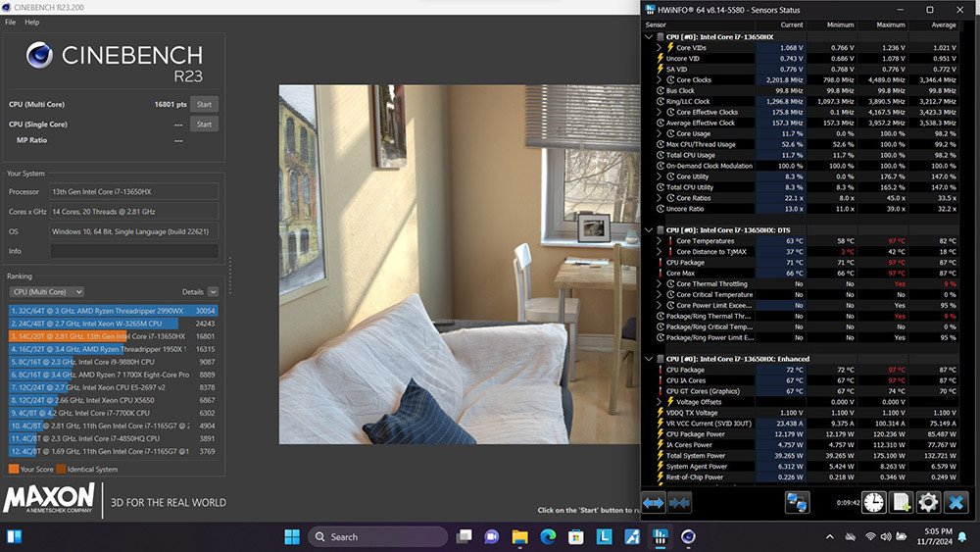Screen dimensions: 980x552
Task: Select the orange i7-13650HX ranking row
Action: [x=113, y=336]
